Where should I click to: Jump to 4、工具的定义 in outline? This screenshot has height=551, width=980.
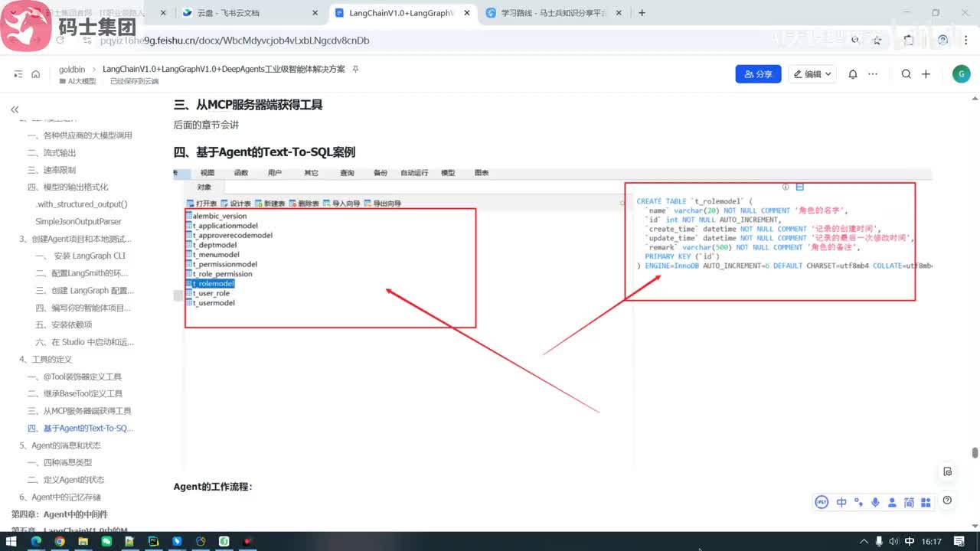(45, 359)
